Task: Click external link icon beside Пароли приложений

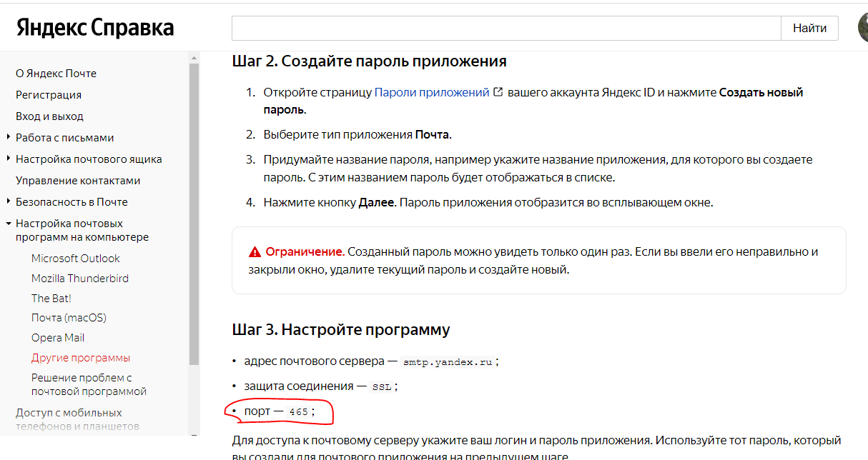Action: point(498,92)
